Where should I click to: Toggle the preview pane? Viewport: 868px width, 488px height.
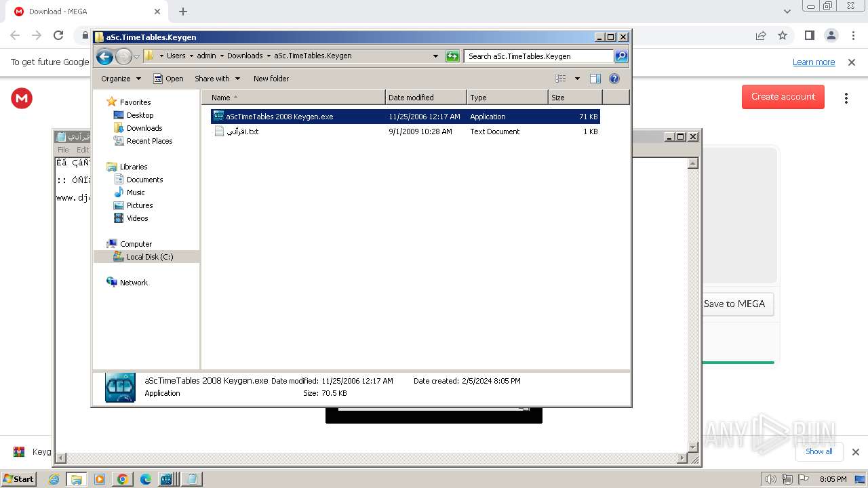tap(595, 79)
